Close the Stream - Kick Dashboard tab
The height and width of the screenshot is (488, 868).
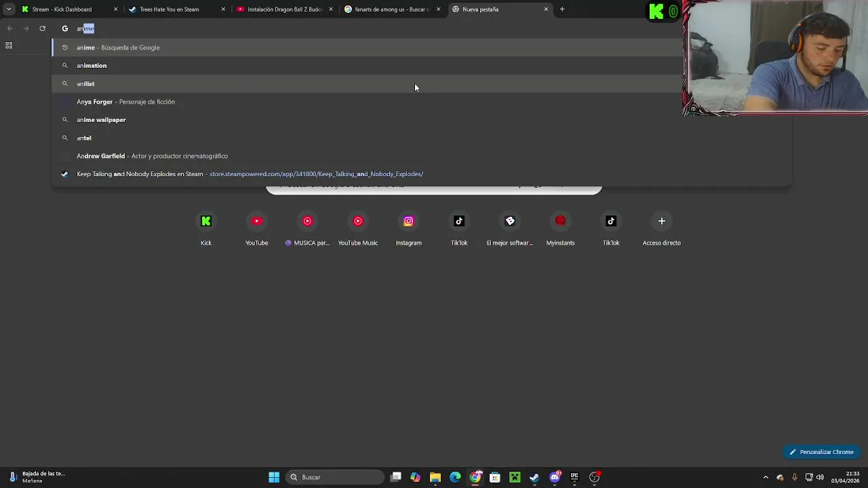[115, 9]
